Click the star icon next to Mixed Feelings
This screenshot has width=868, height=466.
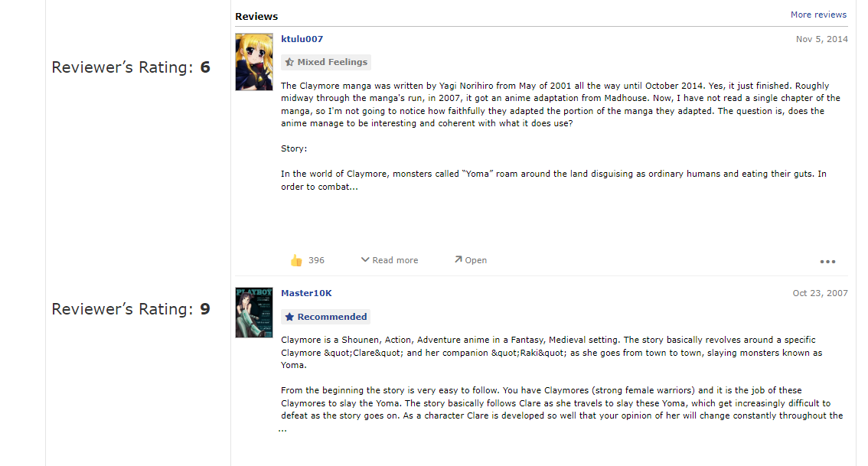[x=289, y=62]
